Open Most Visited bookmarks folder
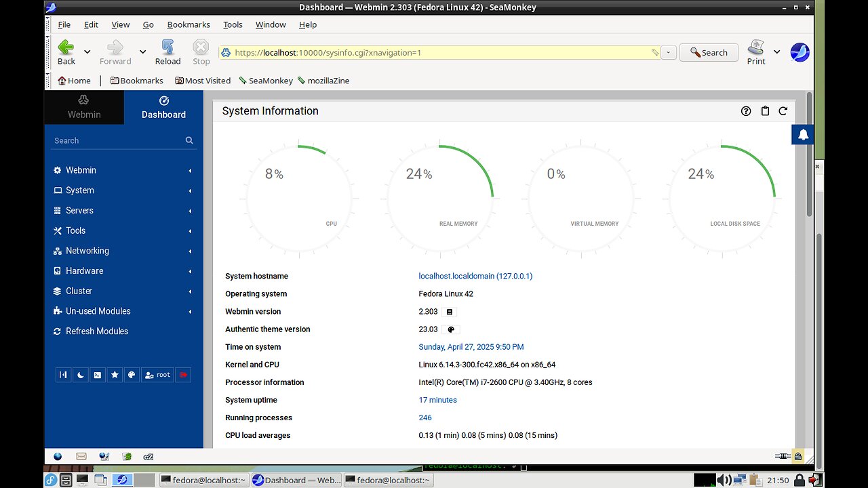868x488 pixels. click(203, 81)
